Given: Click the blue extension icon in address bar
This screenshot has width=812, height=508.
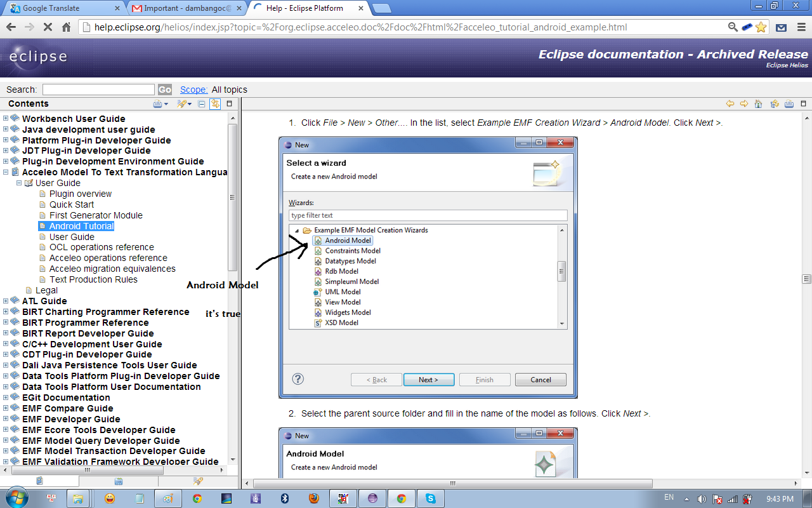Looking at the screenshot, I should (x=747, y=27).
